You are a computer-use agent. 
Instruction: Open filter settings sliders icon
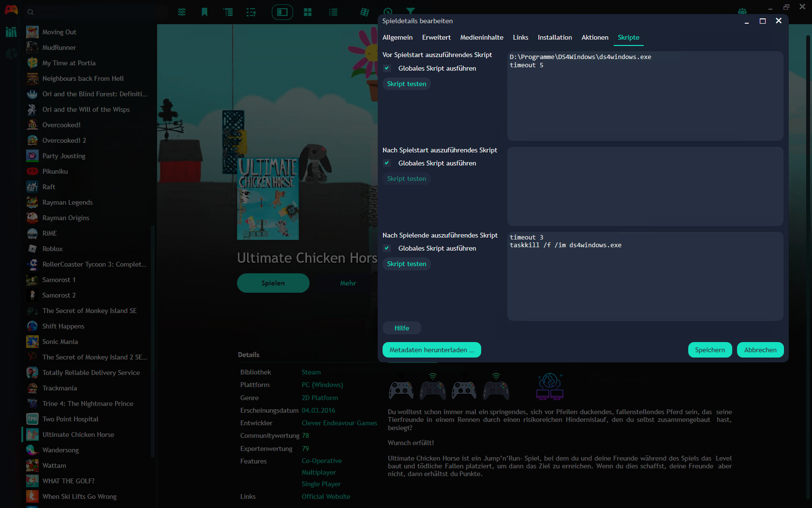[x=182, y=12]
